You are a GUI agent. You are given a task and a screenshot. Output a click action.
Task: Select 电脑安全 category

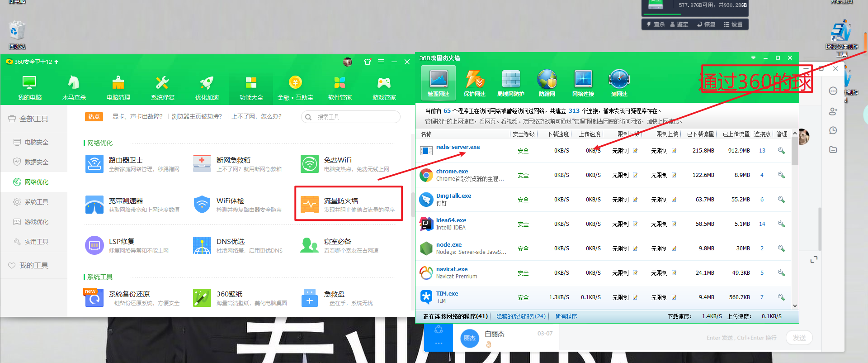(34, 142)
